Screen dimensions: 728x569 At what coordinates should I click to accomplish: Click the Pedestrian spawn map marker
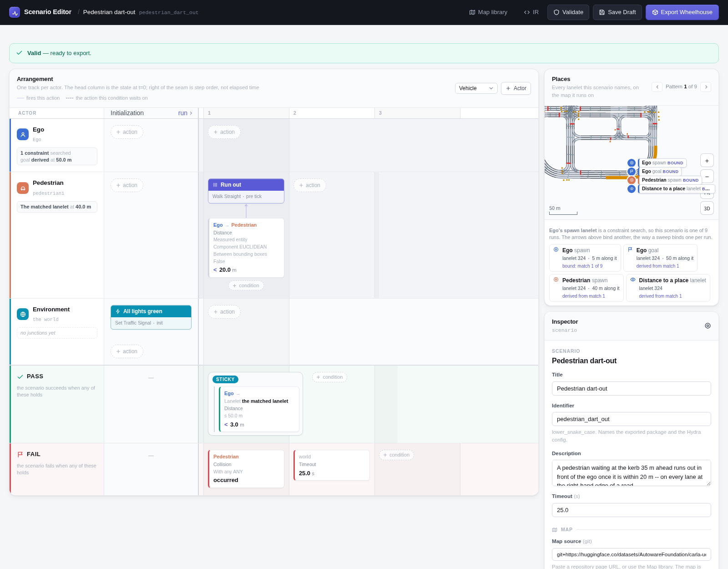(632, 180)
